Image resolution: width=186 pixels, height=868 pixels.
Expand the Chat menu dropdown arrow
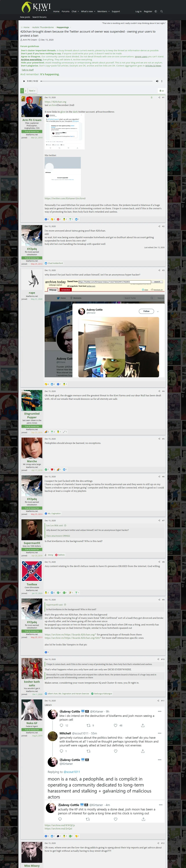78,11
